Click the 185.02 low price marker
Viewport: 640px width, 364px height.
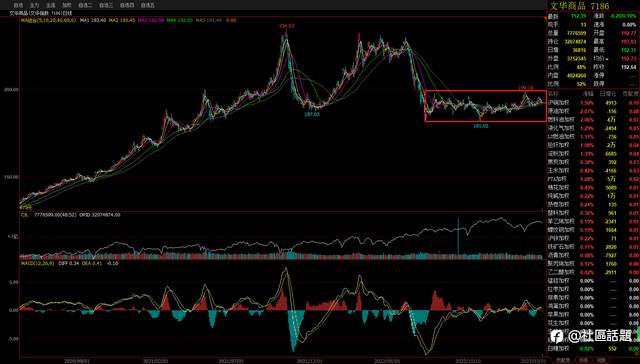tap(481, 126)
